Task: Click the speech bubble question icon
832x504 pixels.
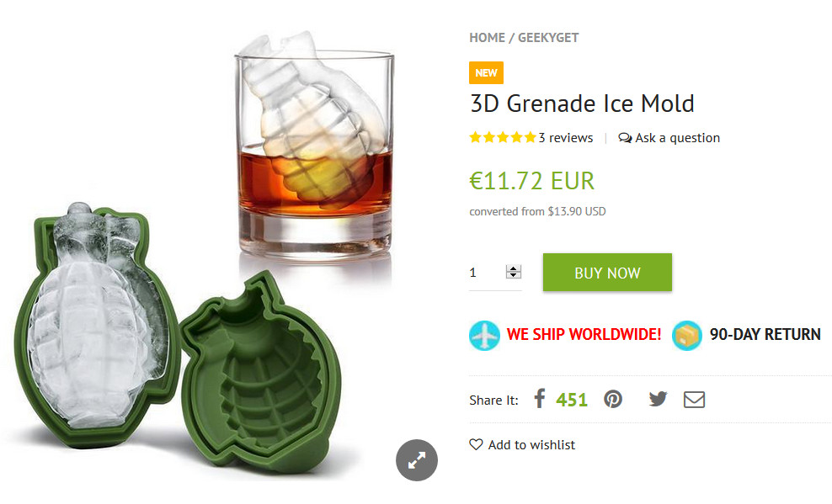Action: (x=625, y=138)
